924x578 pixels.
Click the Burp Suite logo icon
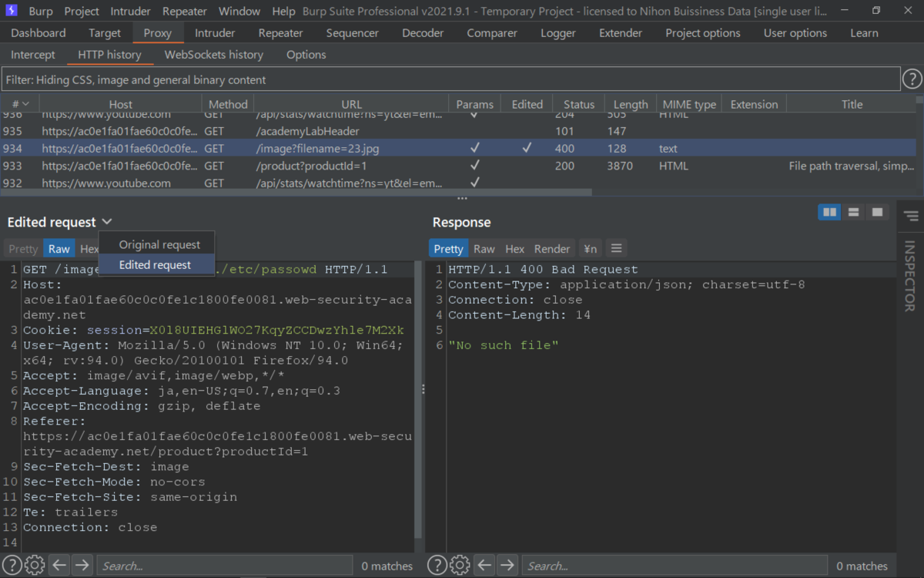(11, 11)
